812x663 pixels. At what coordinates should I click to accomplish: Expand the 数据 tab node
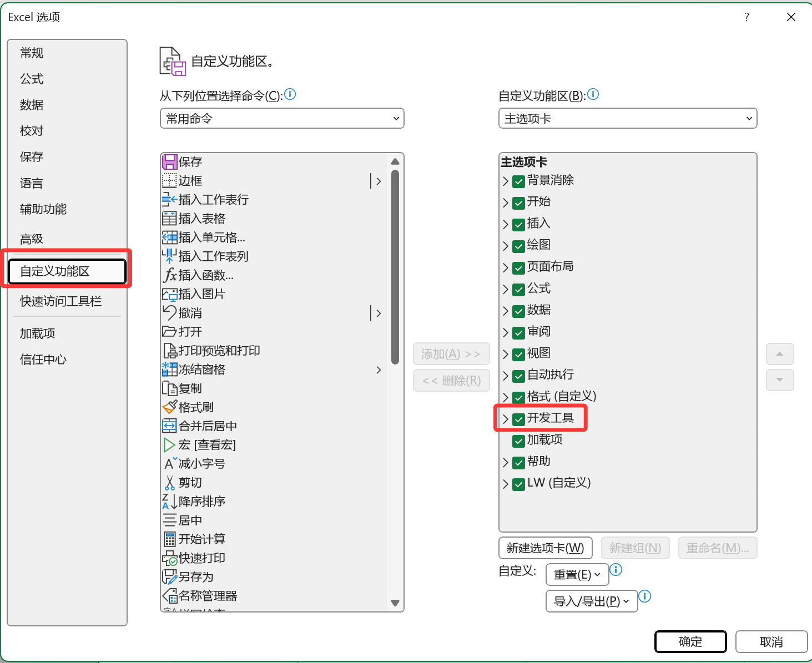point(505,311)
